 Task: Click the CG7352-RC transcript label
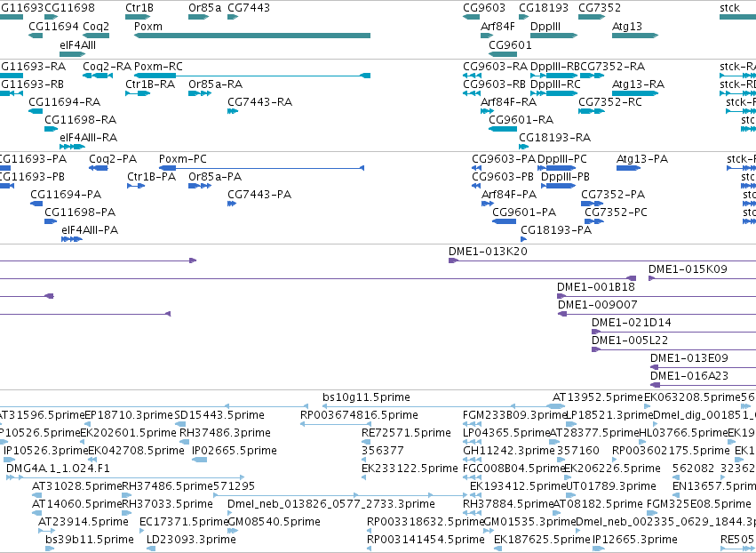pos(610,102)
